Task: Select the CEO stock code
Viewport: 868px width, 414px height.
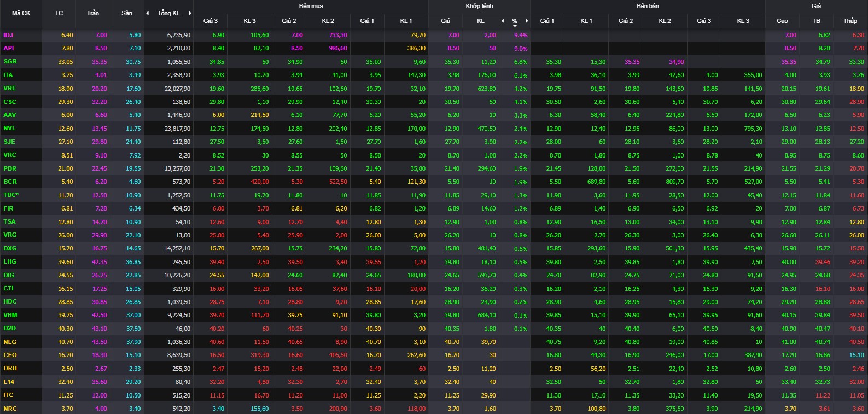Action: click(x=10, y=355)
